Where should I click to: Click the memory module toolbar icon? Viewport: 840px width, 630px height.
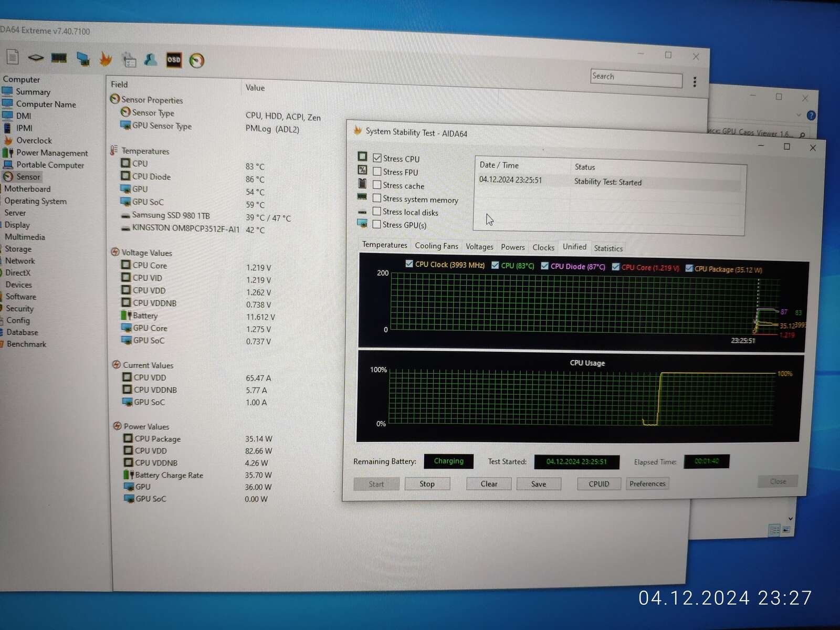pyautogui.click(x=59, y=58)
